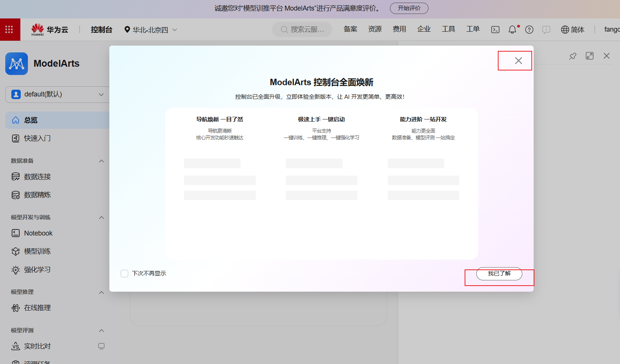This screenshot has height=364, width=620.
Task: Click the fang account name
Action: point(612,29)
